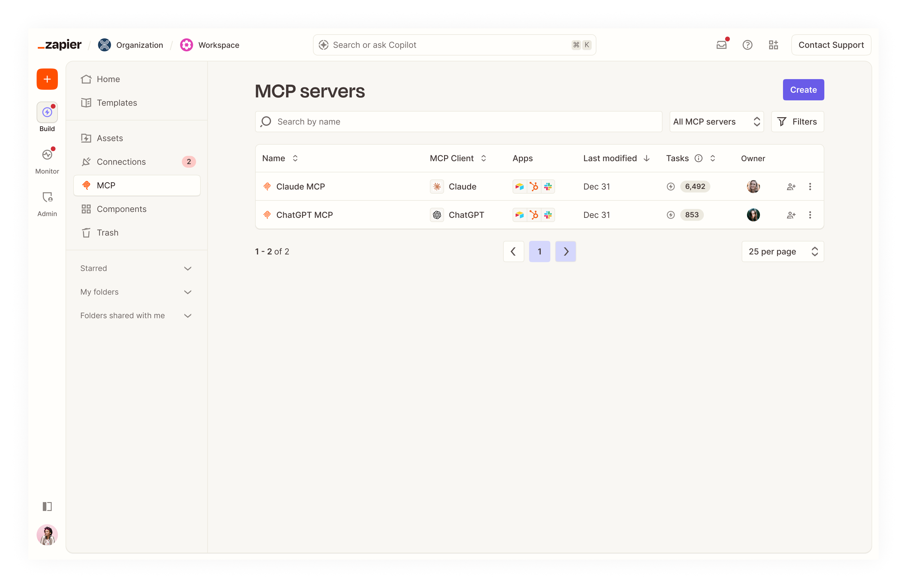Open the inbox notifications icon
This screenshot has width=907, height=588.
[x=721, y=45]
